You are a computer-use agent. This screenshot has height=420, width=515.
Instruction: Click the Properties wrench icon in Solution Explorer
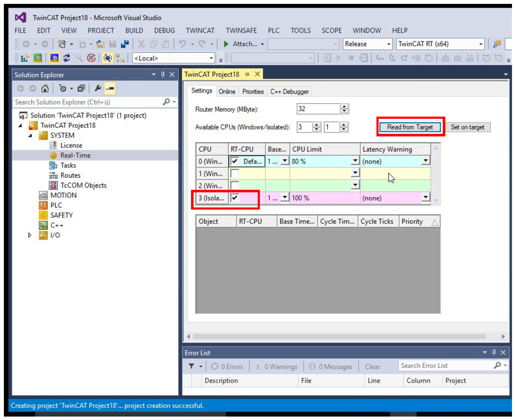tap(98, 89)
